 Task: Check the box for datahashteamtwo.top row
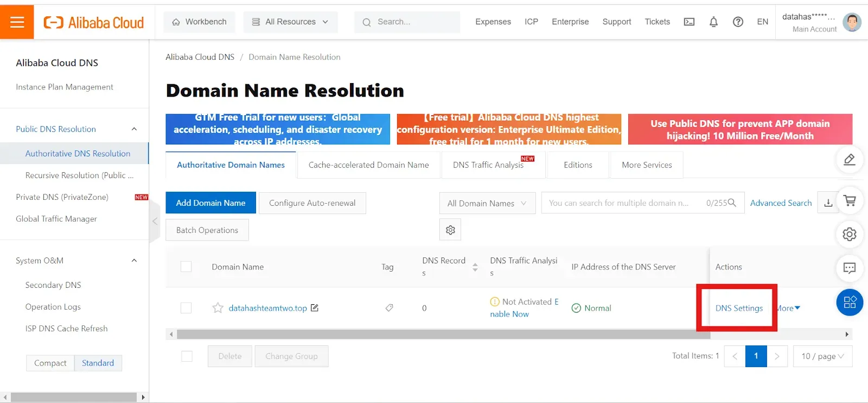tap(186, 308)
